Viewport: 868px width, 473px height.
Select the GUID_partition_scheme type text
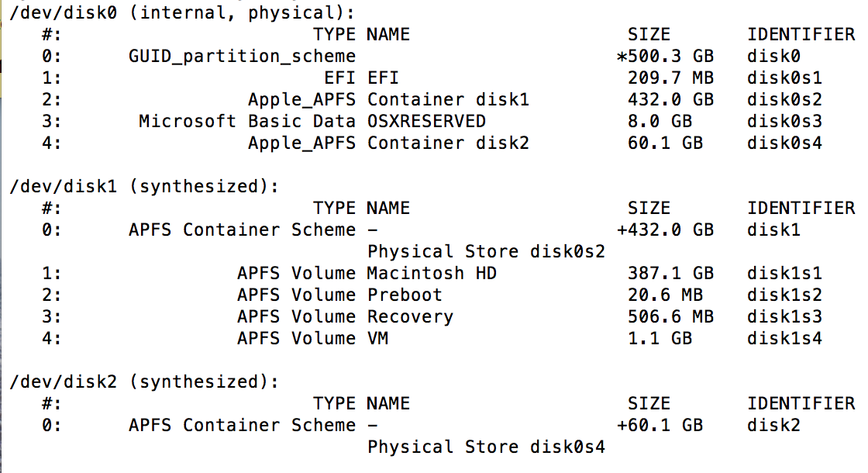click(242, 56)
